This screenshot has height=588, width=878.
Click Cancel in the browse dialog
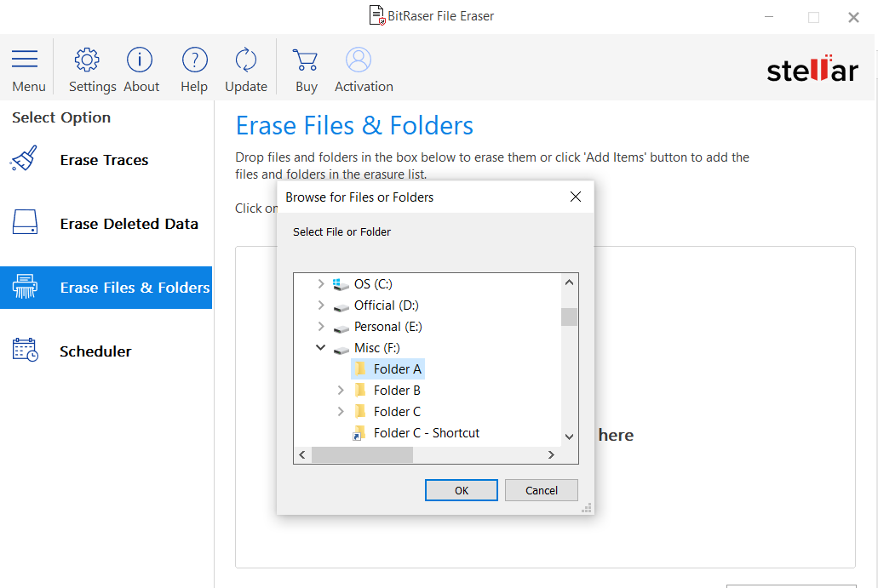coord(542,490)
